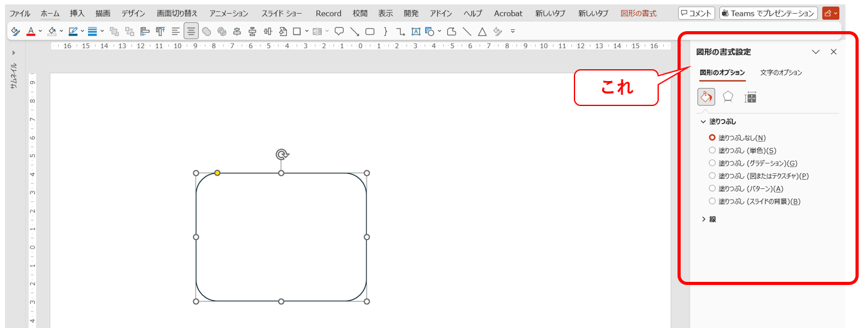Click the shape outline pen icon

coord(73,31)
